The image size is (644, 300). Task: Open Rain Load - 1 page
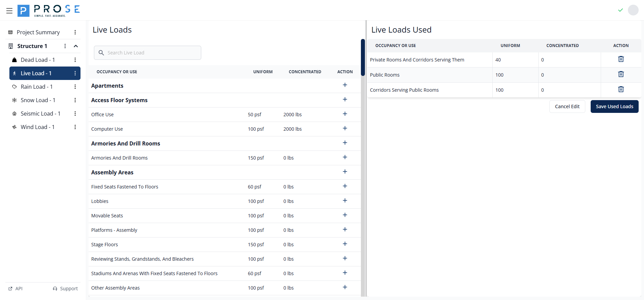click(37, 87)
